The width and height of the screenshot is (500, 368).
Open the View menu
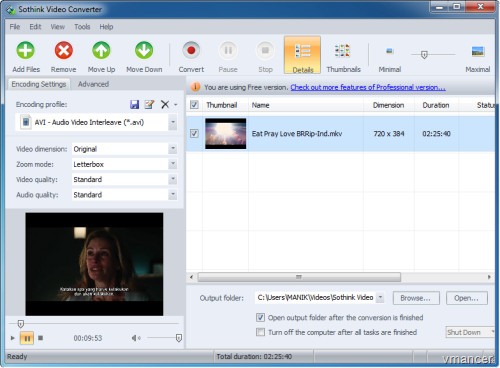pyautogui.click(x=58, y=27)
